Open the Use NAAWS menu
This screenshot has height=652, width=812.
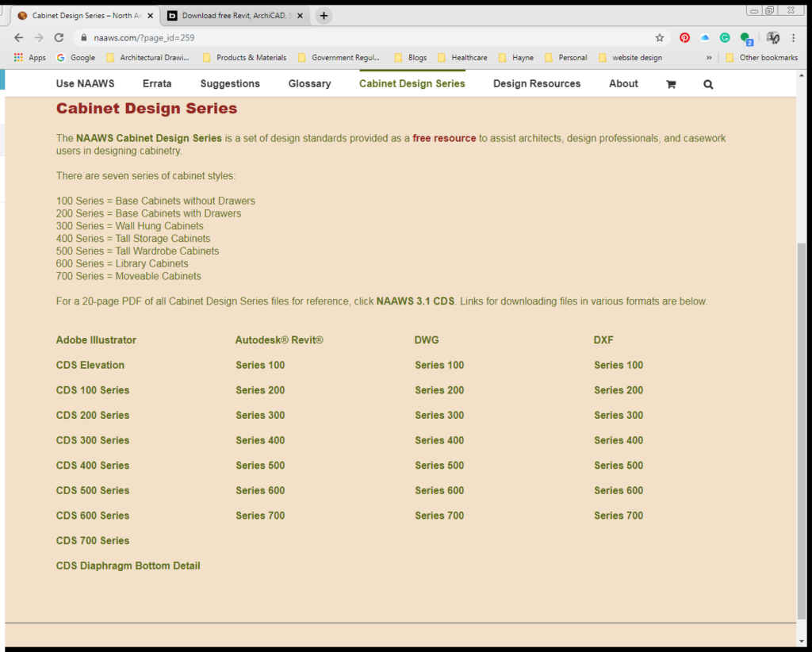point(86,84)
